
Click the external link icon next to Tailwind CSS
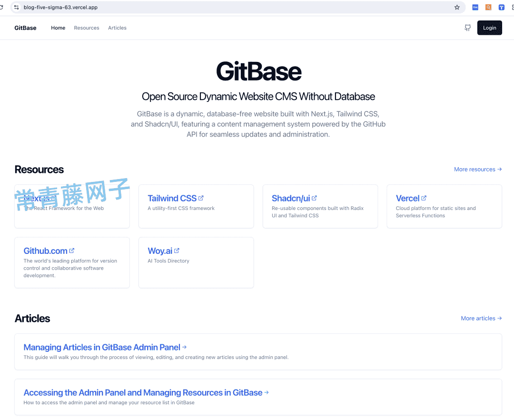click(x=201, y=198)
